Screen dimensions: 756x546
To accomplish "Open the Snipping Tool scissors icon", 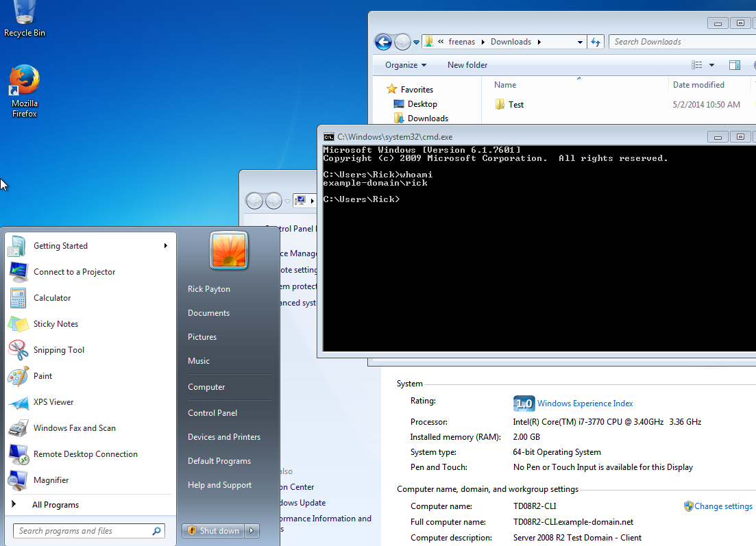I will point(19,350).
